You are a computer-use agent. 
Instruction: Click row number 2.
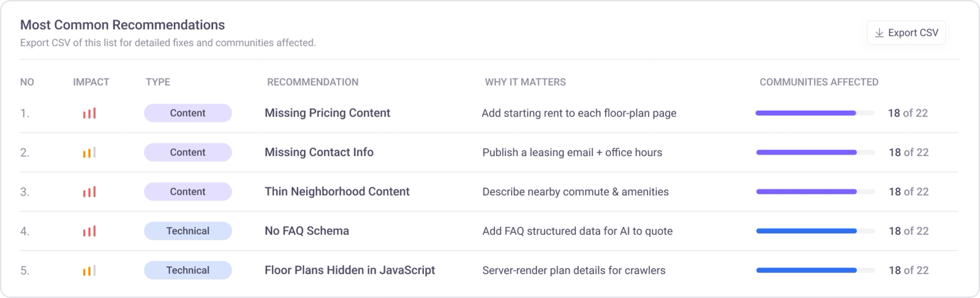point(24,152)
